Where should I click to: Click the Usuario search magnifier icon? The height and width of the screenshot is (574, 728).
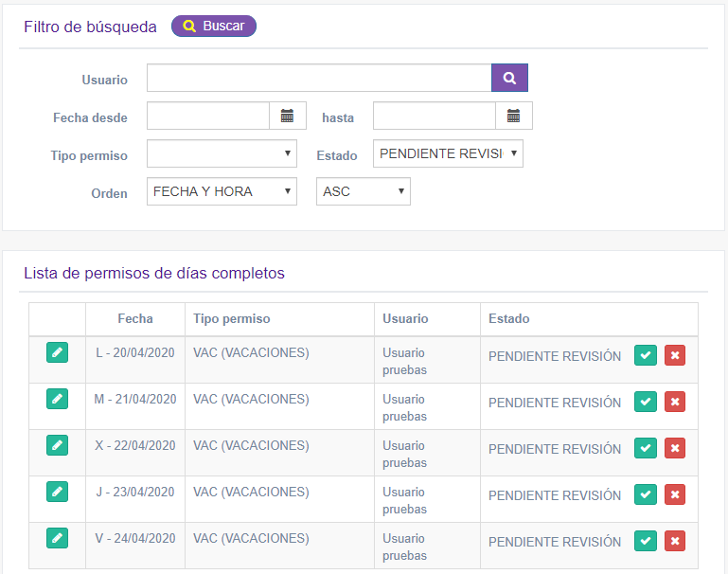pos(509,78)
